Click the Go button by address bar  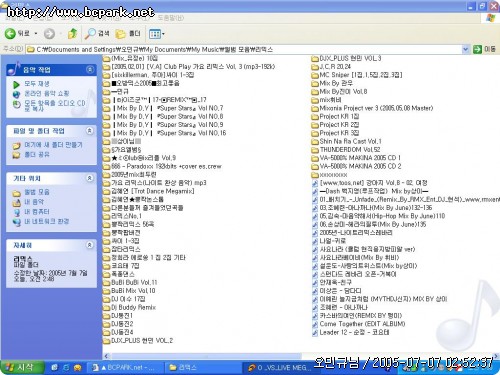[484, 49]
